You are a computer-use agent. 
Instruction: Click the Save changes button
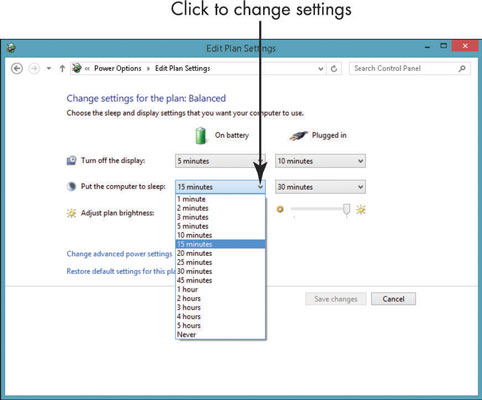pos(336,299)
